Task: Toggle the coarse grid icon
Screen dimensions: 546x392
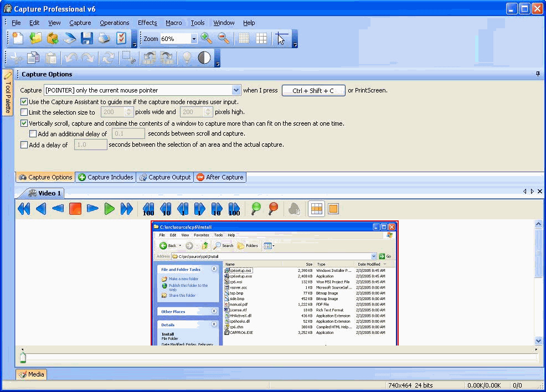Action: click(x=261, y=38)
